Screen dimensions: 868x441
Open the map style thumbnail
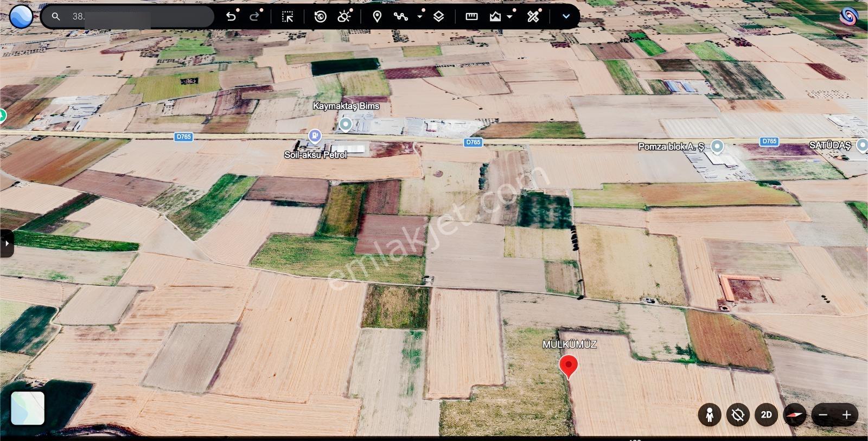[27, 408]
